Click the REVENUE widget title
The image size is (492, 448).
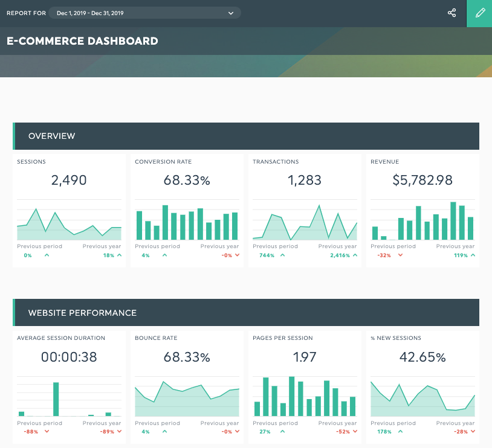point(384,162)
